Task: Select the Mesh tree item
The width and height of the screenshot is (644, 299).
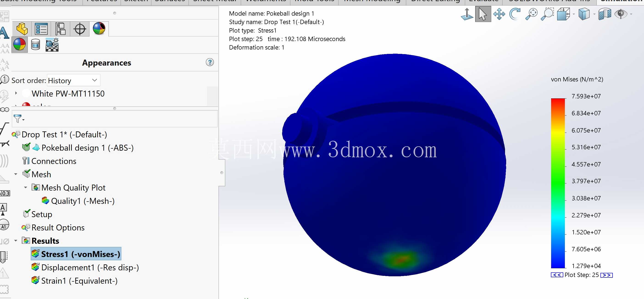Action: [41, 174]
